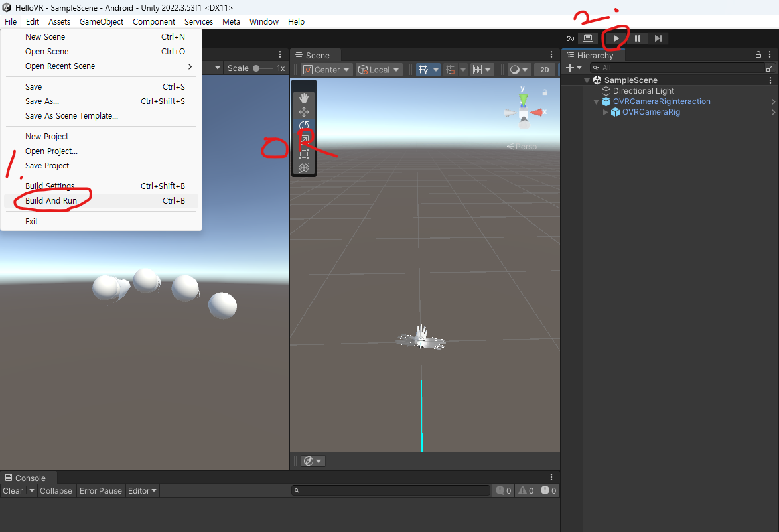Select the Rect tool in Scene
Screen dimensions: 779x532
point(304,153)
